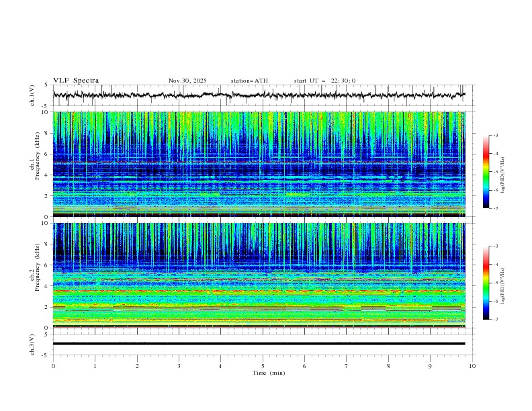Click the ch.3 voltage waveform black trace
This screenshot has height=411, width=532.
(259, 344)
